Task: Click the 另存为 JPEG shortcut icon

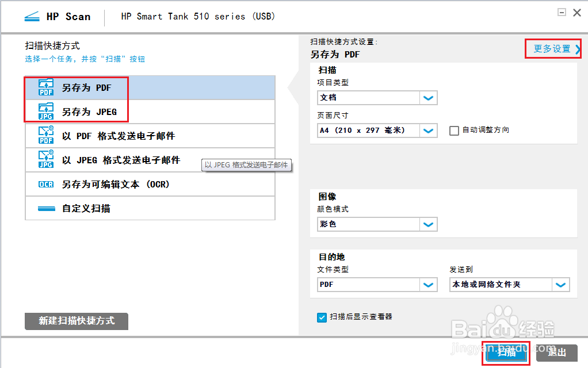Action: (46, 112)
